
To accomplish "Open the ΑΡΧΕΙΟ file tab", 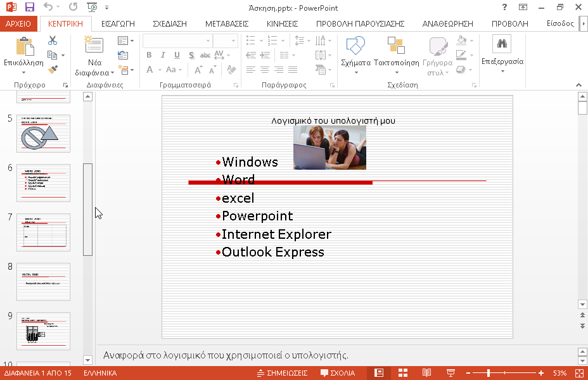I will tap(18, 23).
